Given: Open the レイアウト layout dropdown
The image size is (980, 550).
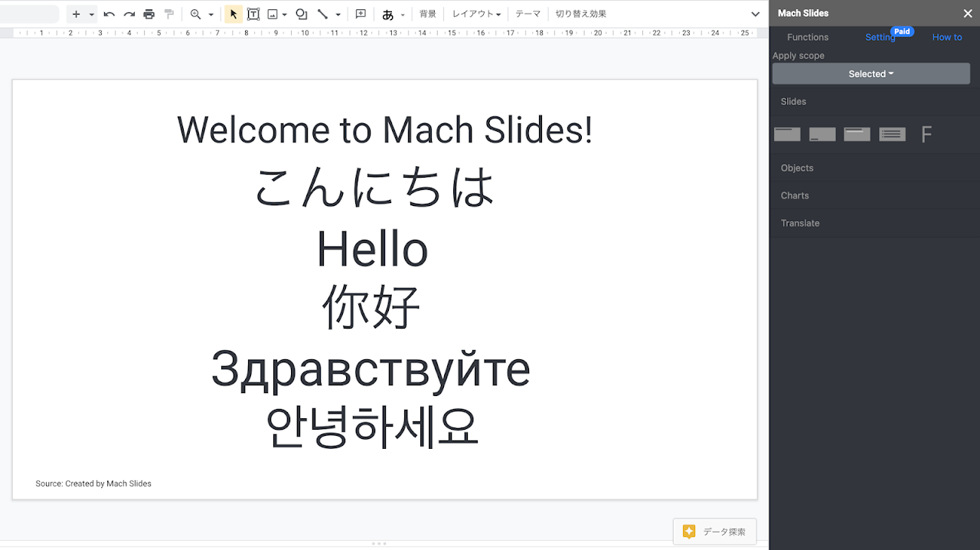Looking at the screenshot, I should coord(476,14).
